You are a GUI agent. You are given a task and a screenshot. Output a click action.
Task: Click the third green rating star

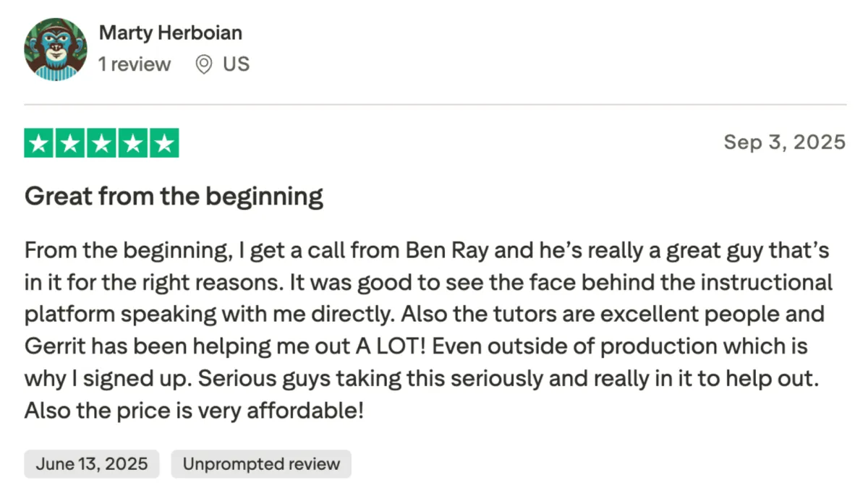tap(102, 143)
